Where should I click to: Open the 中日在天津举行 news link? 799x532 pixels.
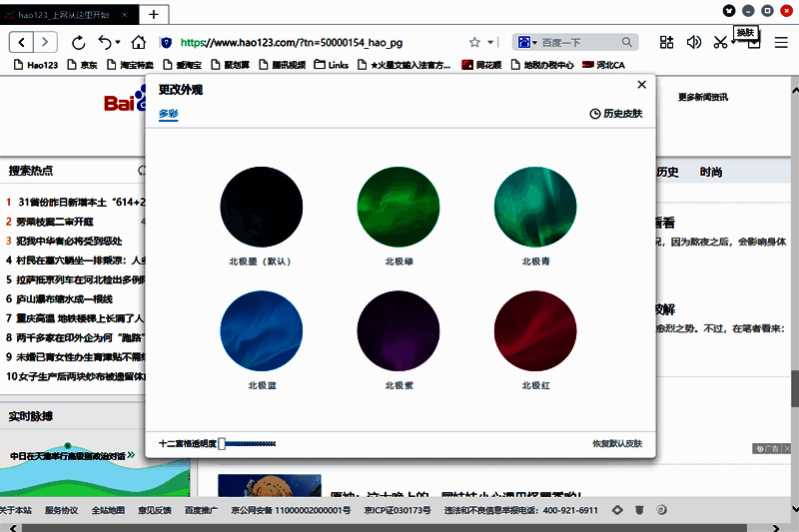pyautogui.click(x=72, y=455)
